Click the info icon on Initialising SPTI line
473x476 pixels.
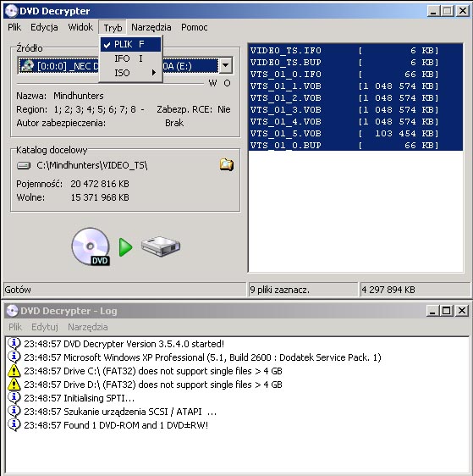tap(14, 398)
